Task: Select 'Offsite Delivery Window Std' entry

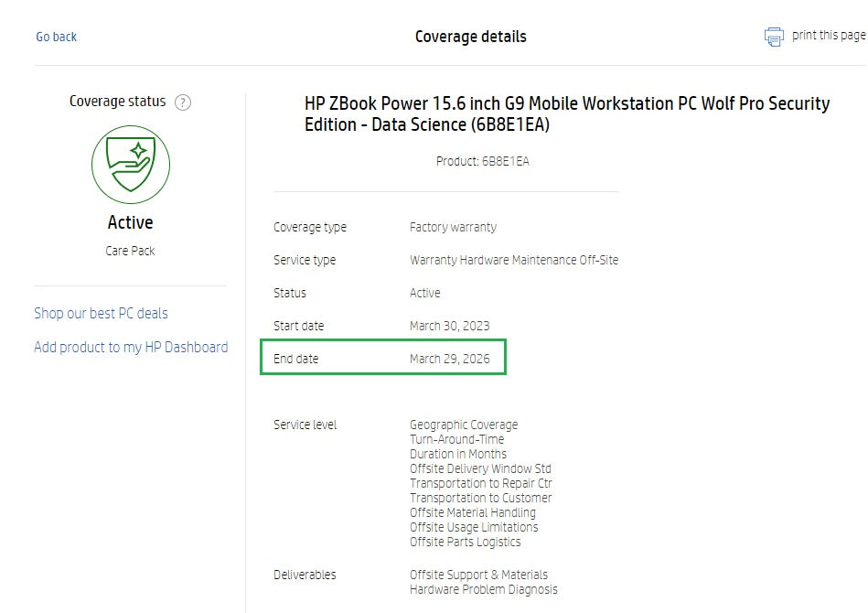Action: (480, 468)
